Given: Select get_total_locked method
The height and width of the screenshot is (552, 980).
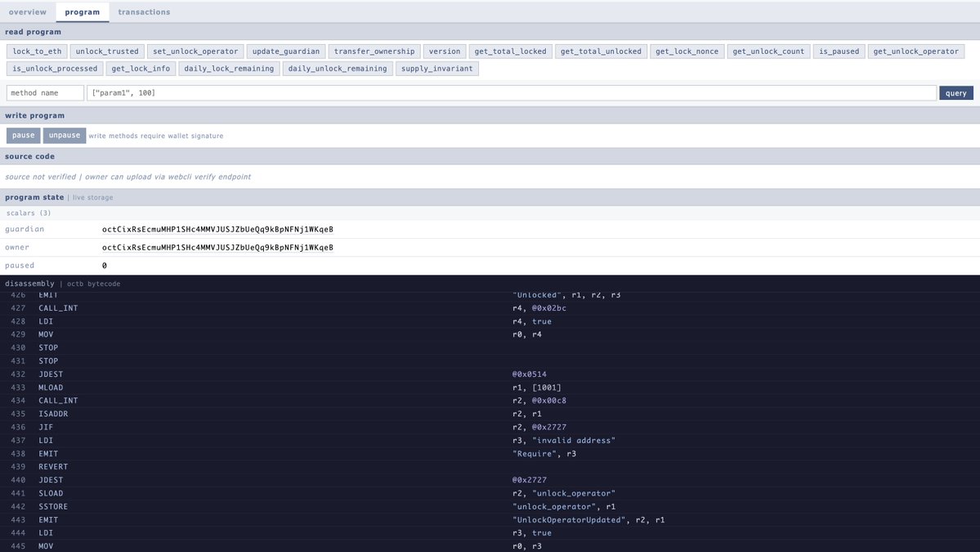Looking at the screenshot, I should pyautogui.click(x=510, y=52).
